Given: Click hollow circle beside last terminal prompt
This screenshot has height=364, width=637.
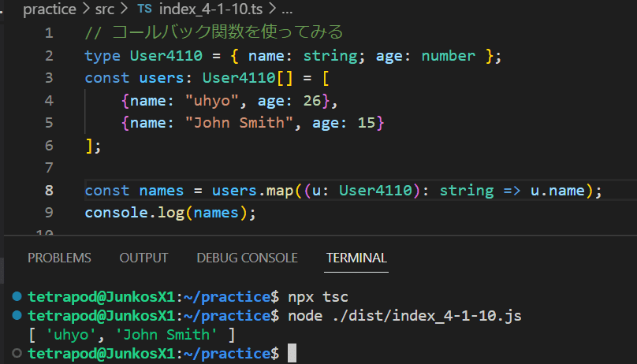Looking at the screenshot, I should (17, 353).
